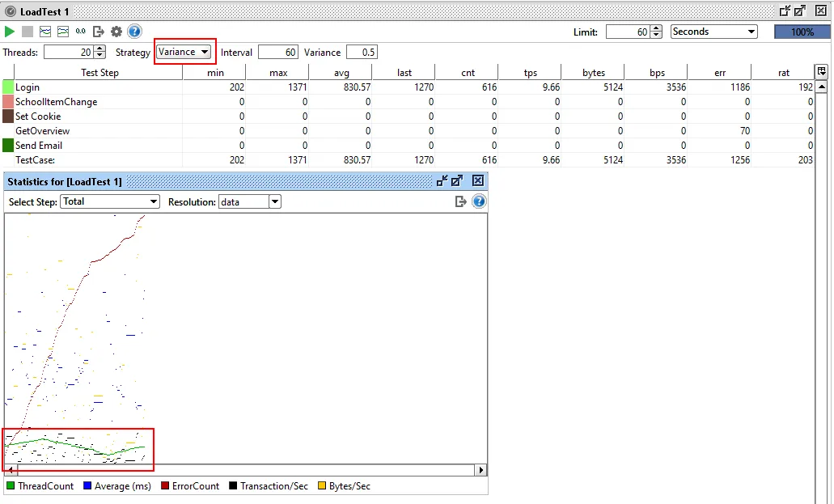The height and width of the screenshot is (504, 834).
Task: Sort by the Test Step column header
Action: click(x=99, y=72)
